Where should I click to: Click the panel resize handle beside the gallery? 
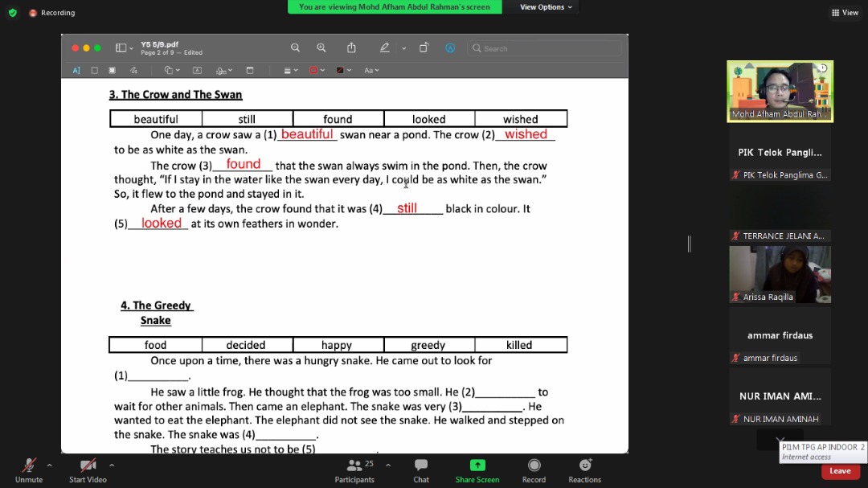[690, 244]
